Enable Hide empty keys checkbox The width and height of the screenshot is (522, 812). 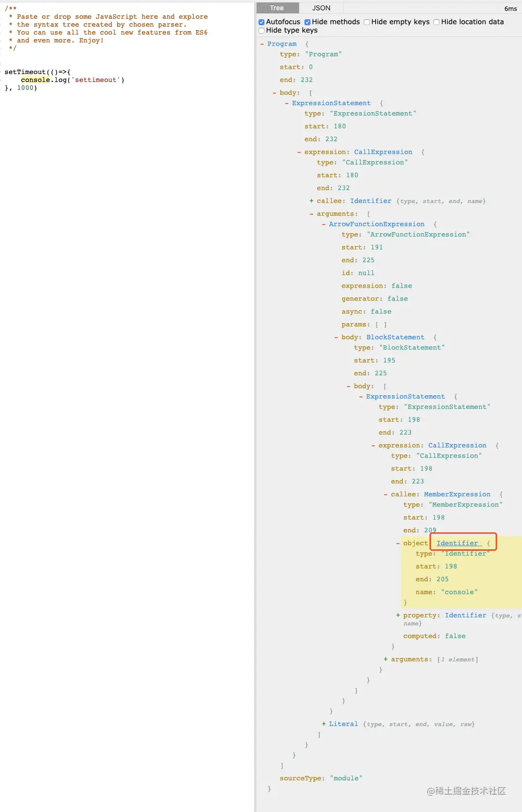[x=367, y=22]
